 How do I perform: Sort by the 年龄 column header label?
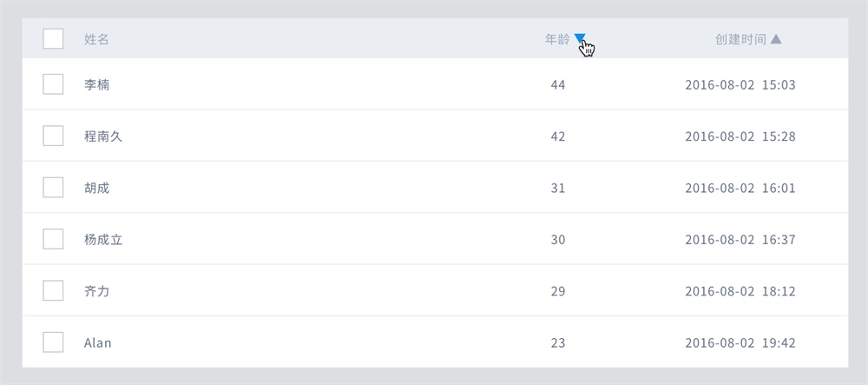coord(557,39)
